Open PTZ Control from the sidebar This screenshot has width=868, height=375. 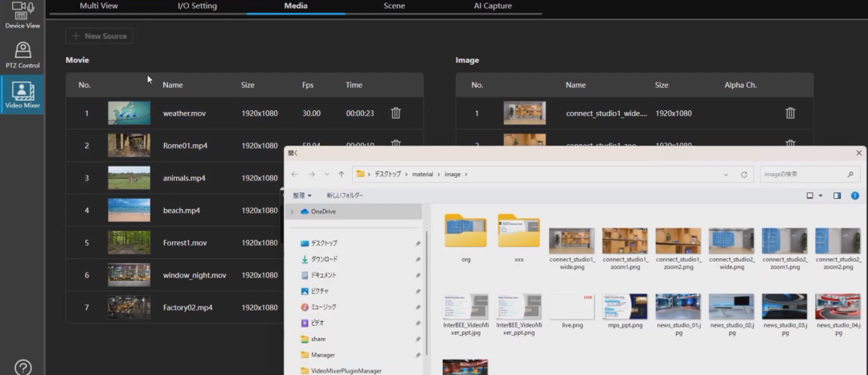point(23,55)
